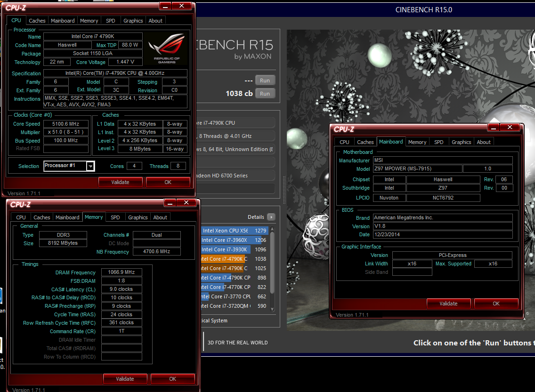Switch to SPD tab in Memory CPU-Z window
The height and width of the screenshot is (392, 535).
[x=115, y=217]
